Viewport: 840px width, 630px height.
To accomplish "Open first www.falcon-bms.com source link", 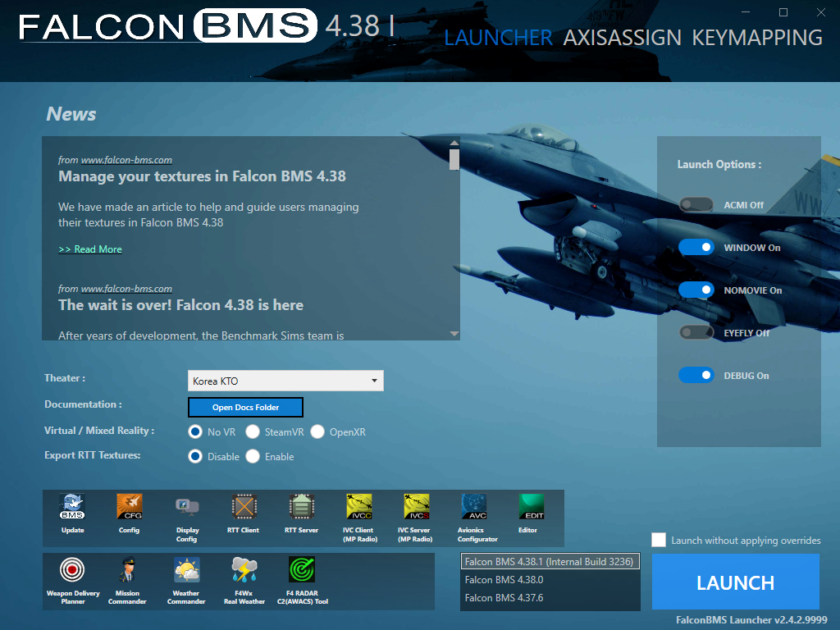I will pos(126,160).
